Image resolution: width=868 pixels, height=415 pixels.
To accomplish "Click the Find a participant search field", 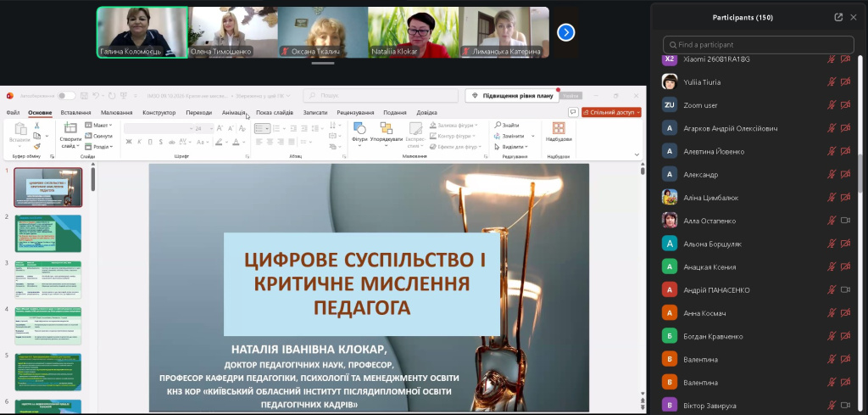I will [x=759, y=45].
